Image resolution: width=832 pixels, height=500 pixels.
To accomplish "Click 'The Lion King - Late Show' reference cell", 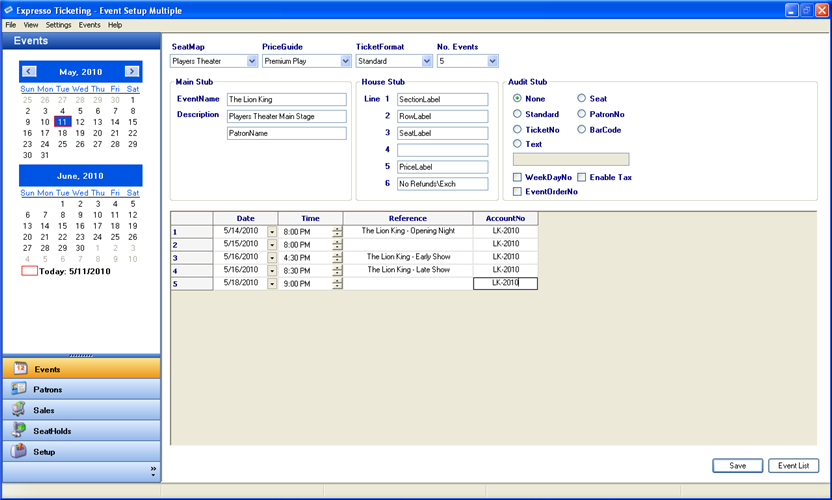I will [x=408, y=270].
